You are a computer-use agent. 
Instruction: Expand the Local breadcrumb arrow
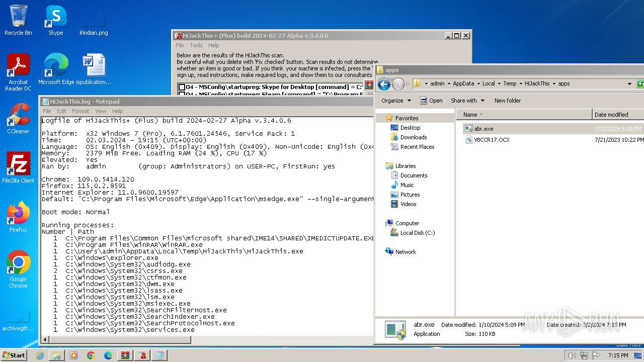[x=499, y=84]
